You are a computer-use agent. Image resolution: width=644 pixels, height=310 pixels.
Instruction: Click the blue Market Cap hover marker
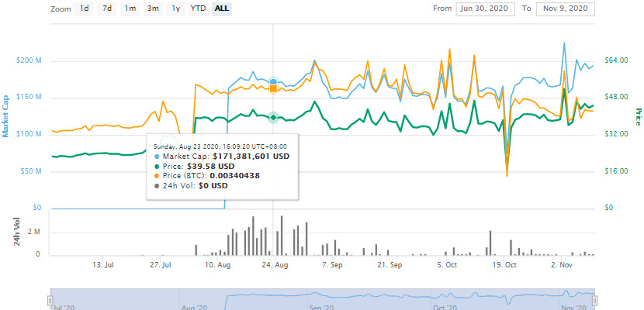pyautogui.click(x=274, y=82)
